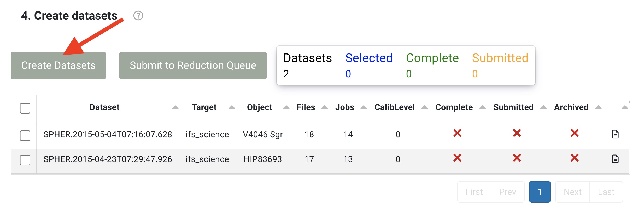Click the Dataset column header

click(104, 107)
